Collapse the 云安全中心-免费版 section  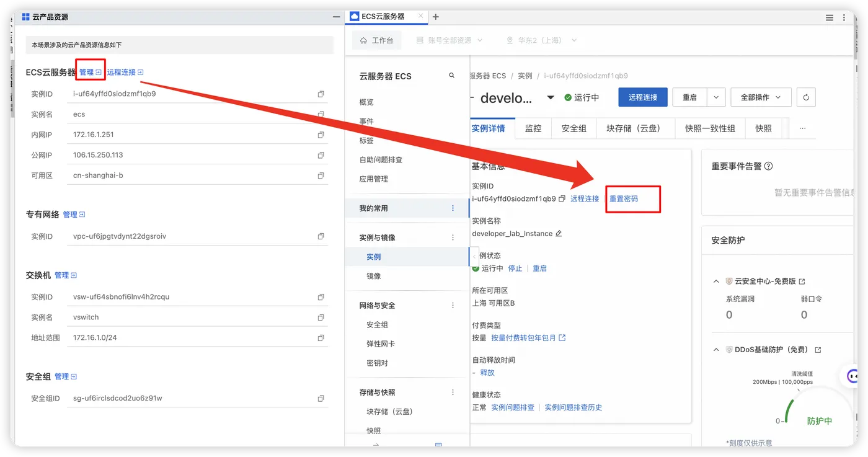(716, 282)
